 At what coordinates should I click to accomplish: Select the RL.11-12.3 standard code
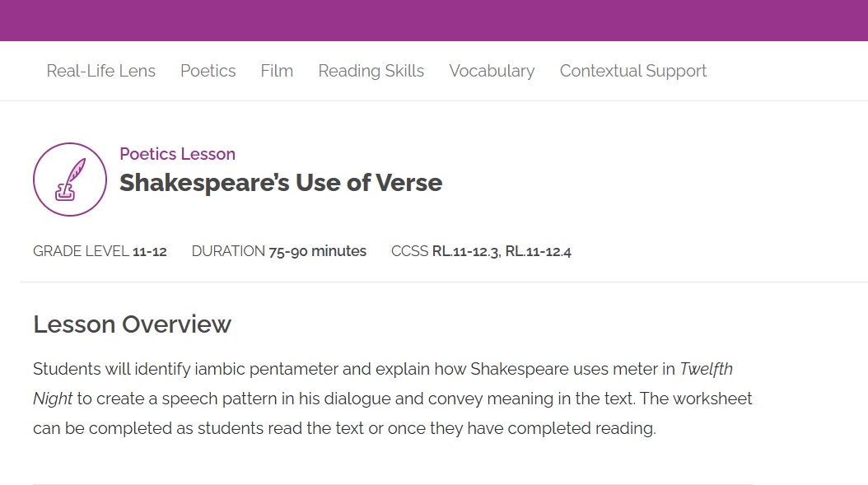click(465, 251)
